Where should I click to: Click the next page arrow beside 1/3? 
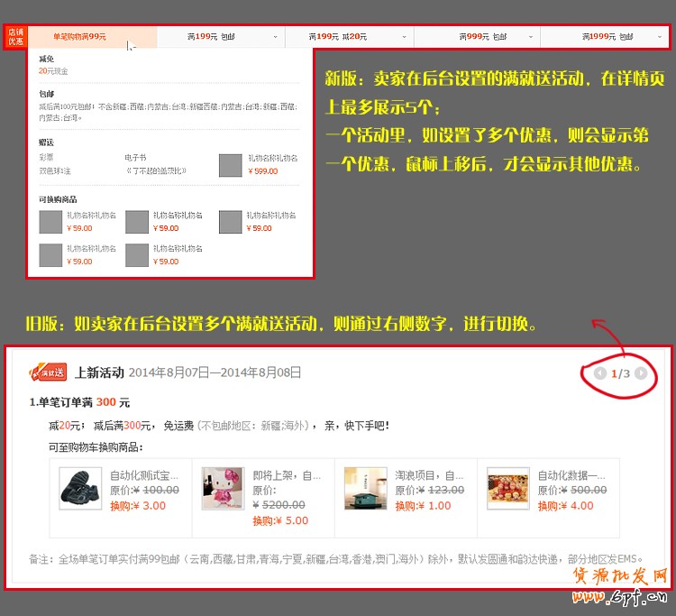point(641,373)
